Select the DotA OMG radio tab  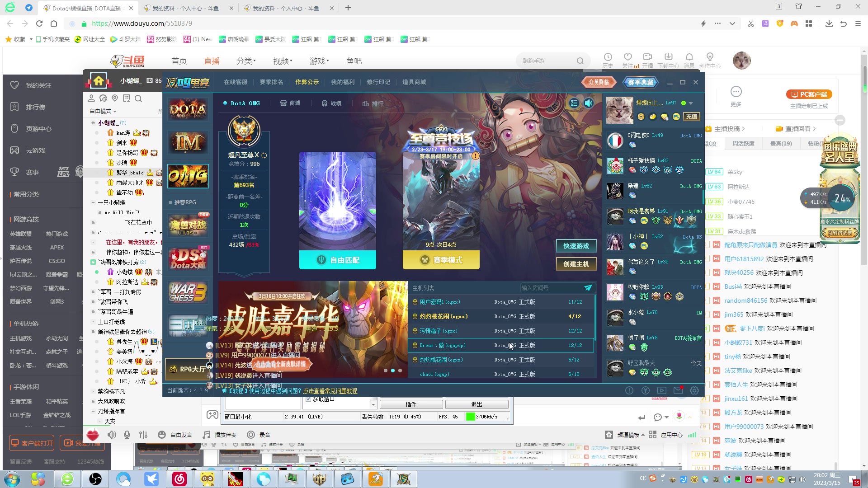[x=241, y=103]
